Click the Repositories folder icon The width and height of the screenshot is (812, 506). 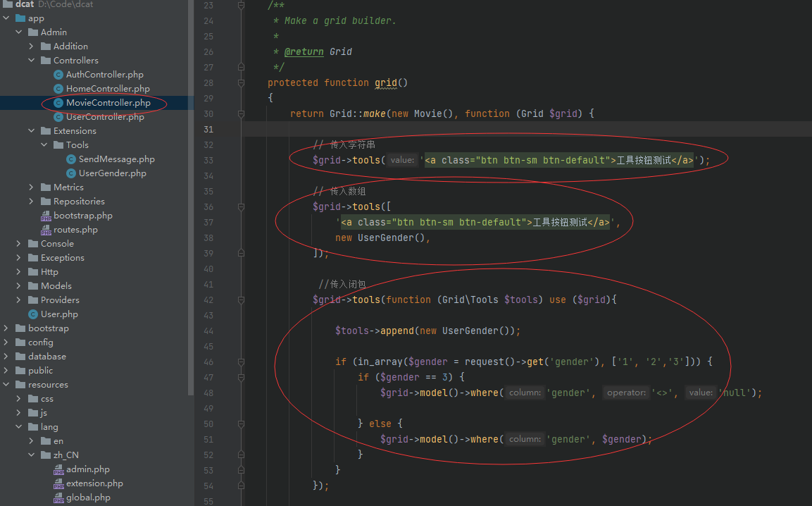point(46,201)
